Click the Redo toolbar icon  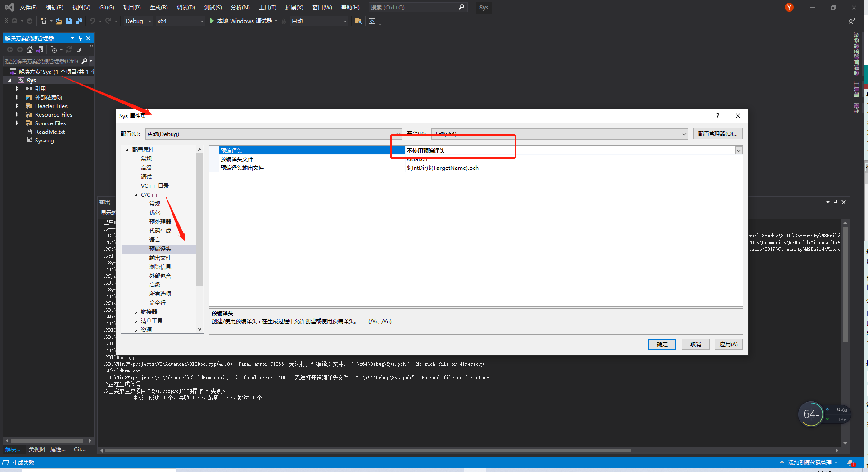tap(107, 21)
